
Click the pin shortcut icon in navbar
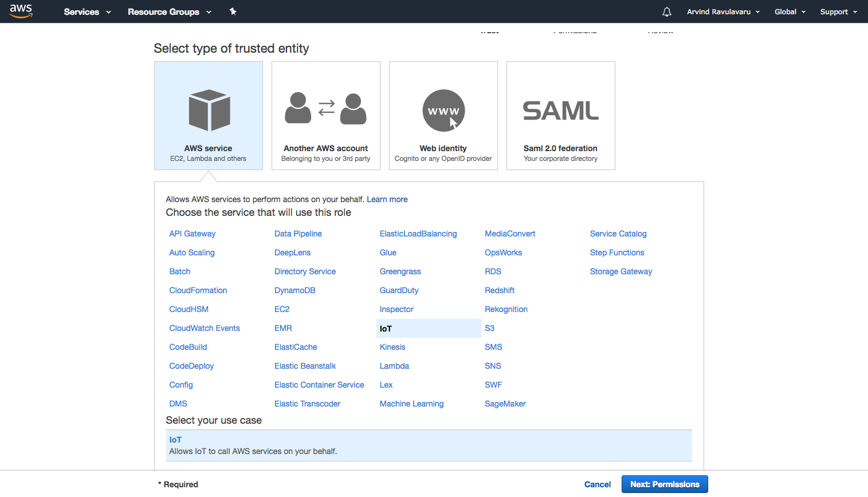pos(233,11)
